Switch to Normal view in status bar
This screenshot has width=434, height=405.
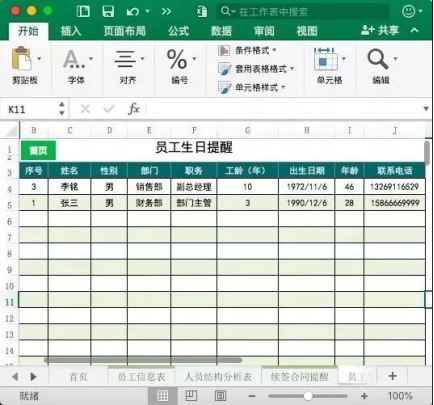click(x=162, y=396)
